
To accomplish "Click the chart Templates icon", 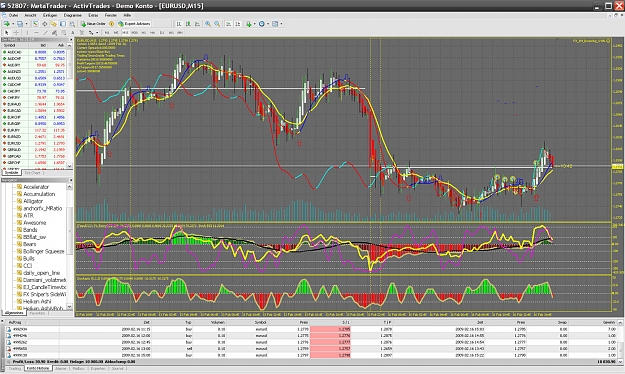I will click(275, 24).
